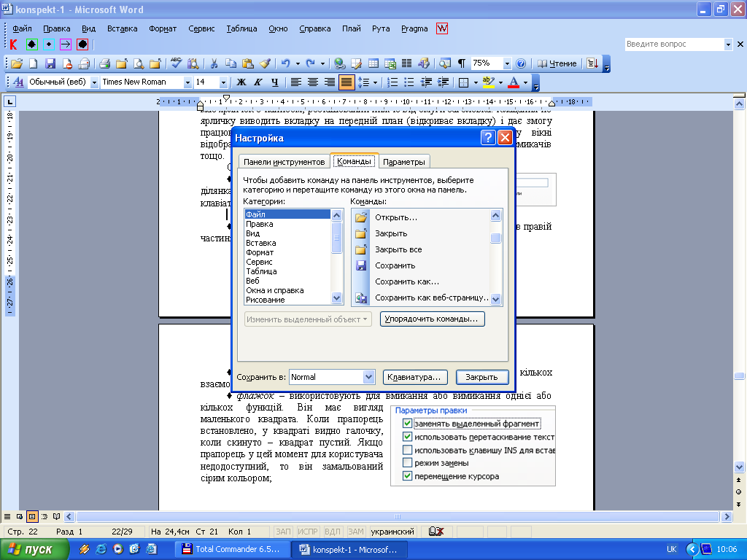Click the Чтение reading mode button
Image resolution: width=747 pixels, height=560 pixels.
tap(557, 63)
